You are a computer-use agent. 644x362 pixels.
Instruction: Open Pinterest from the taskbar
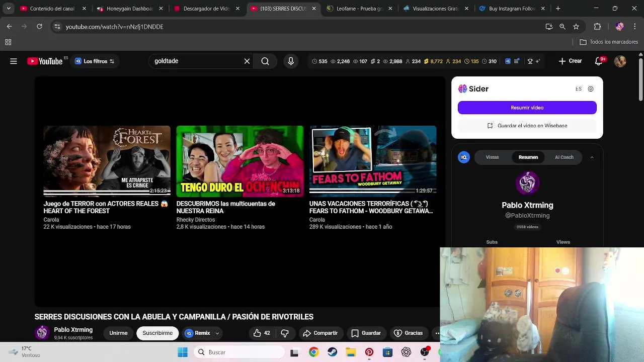point(369,352)
